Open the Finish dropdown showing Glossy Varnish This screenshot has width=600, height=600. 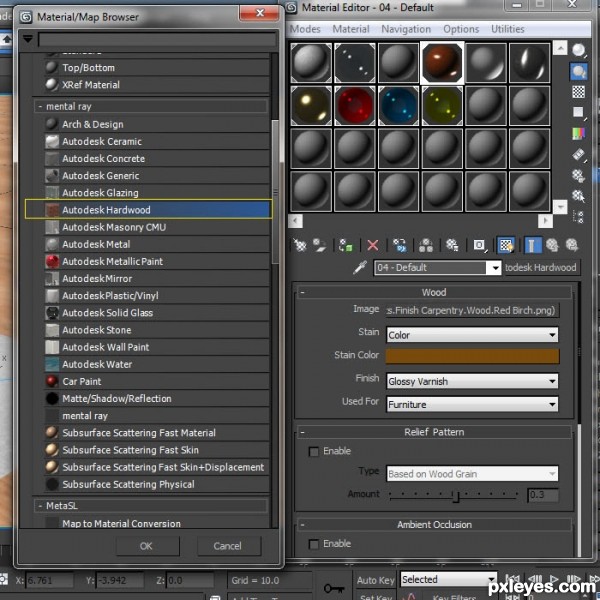coord(472,382)
